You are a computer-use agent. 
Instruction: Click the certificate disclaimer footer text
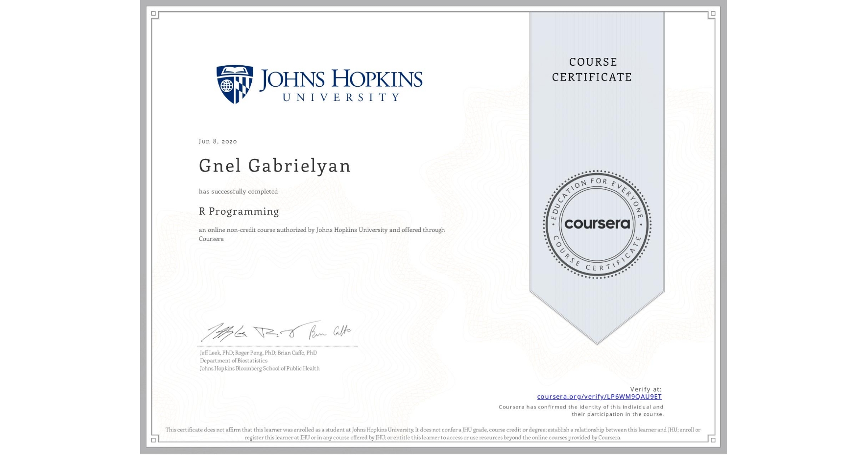(433, 434)
